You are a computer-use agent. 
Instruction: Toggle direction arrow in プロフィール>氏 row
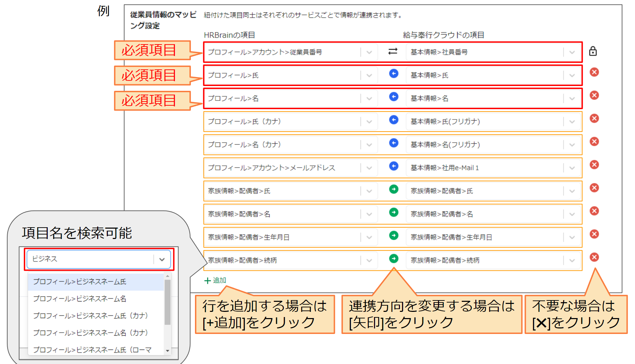(394, 74)
